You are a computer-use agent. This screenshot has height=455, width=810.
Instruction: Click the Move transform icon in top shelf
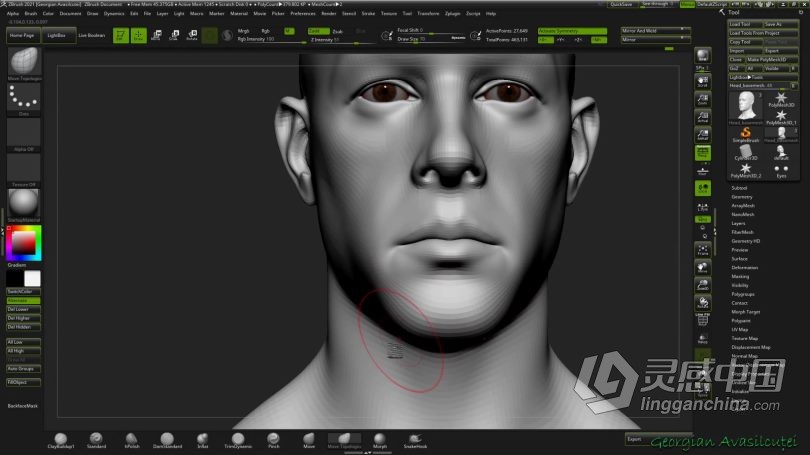coord(157,35)
